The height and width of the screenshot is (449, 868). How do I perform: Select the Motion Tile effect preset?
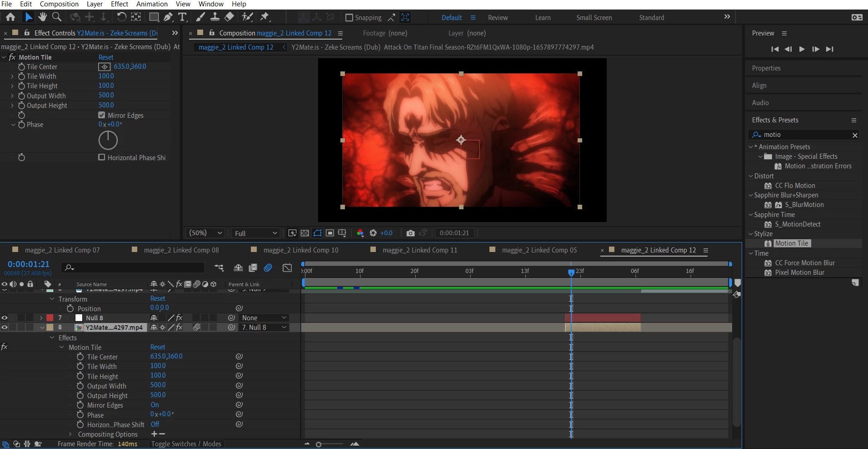[x=792, y=243]
